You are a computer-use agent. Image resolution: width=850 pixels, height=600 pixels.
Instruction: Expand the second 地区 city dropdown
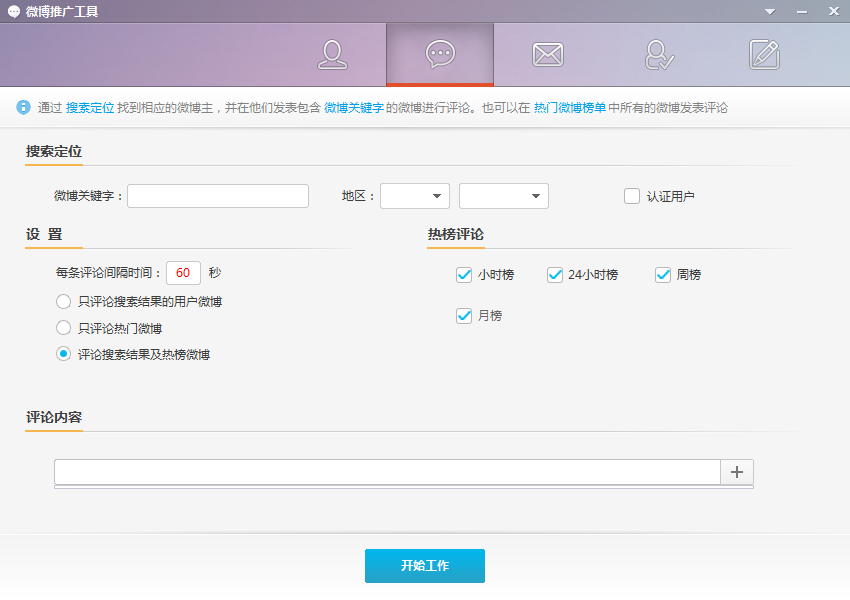point(504,196)
